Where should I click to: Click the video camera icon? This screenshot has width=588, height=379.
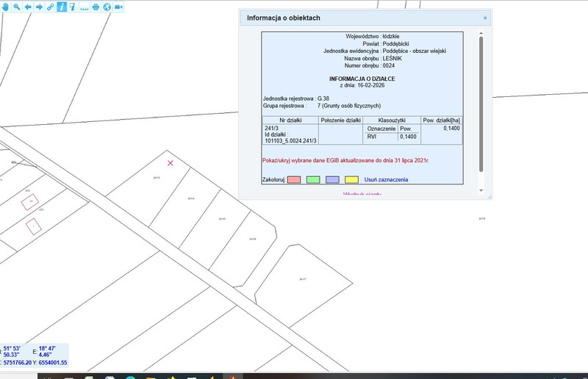coord(118,7)
